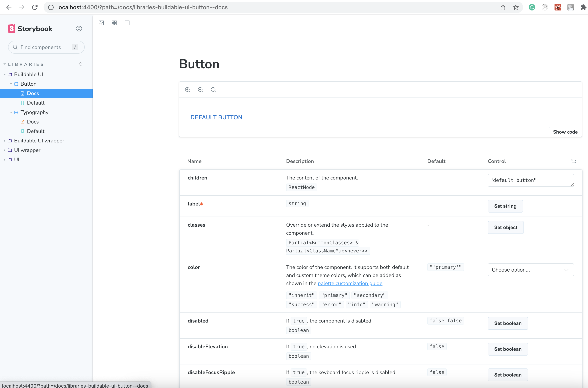Click the Show code button

click(x=565, y=132)
